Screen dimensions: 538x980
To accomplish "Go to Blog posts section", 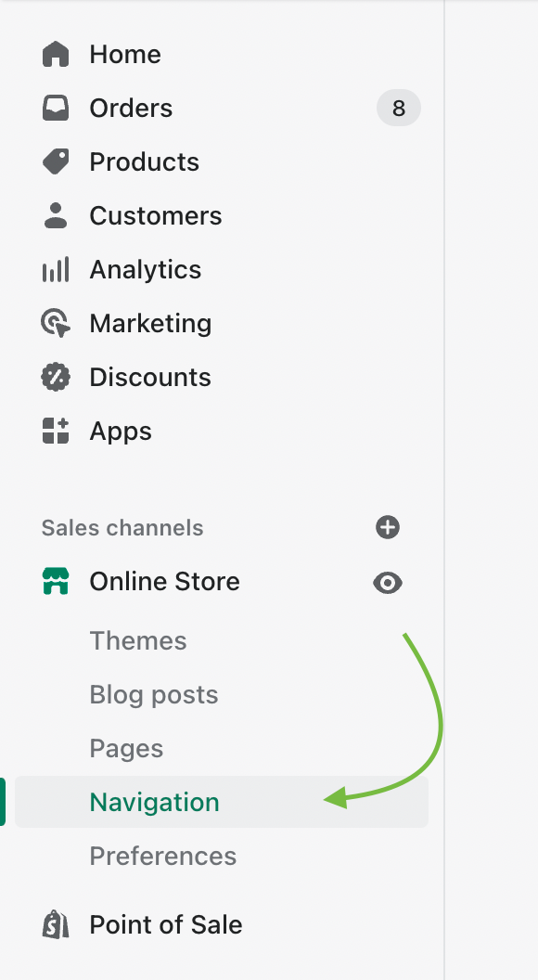I will (x=154, y=694).
